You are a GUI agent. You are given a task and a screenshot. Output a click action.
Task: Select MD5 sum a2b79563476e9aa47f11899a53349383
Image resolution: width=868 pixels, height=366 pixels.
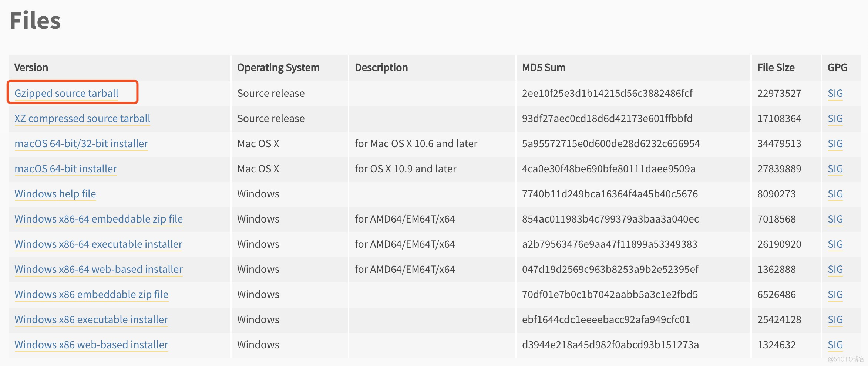[609, 244]
